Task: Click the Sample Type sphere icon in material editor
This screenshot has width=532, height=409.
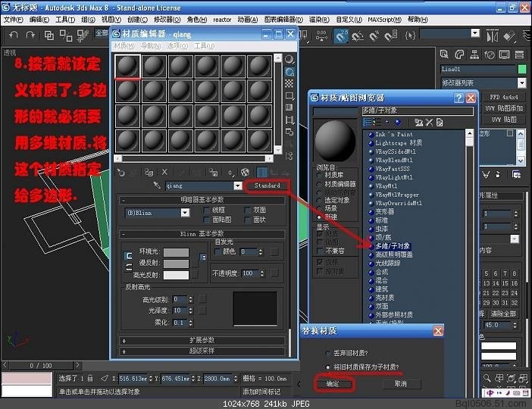Action: coord(289,60)
